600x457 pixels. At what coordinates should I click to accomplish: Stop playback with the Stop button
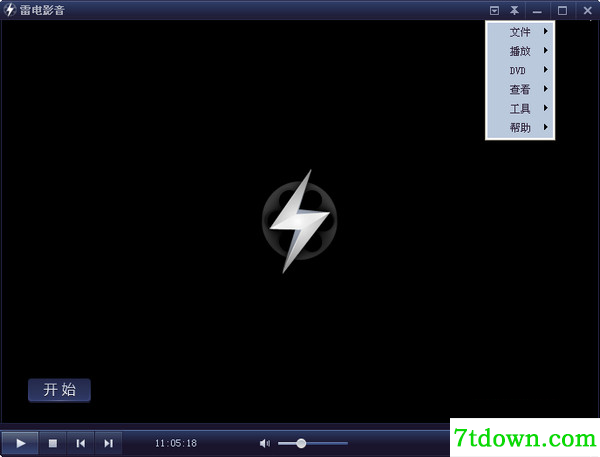pyautogui.click(x=52, y=443)
